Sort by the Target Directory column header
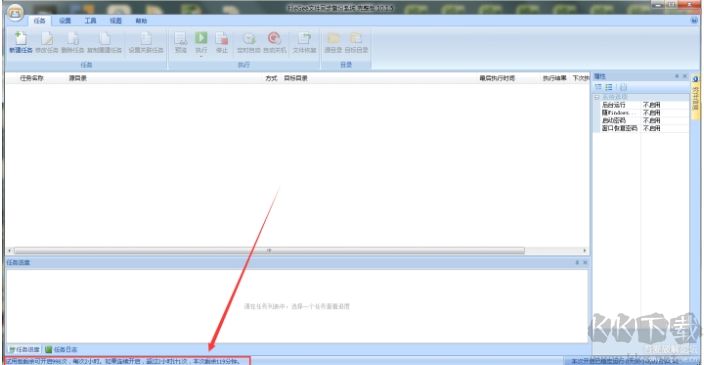The width and height of the screenshot is (704, 365). 295,78
